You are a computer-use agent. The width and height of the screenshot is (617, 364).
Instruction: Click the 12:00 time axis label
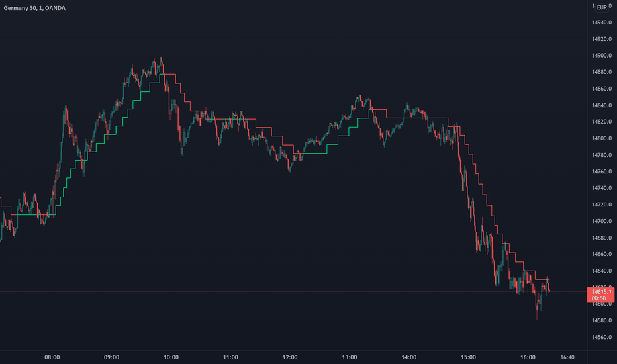pyautogui.click(x=289, y=357)
